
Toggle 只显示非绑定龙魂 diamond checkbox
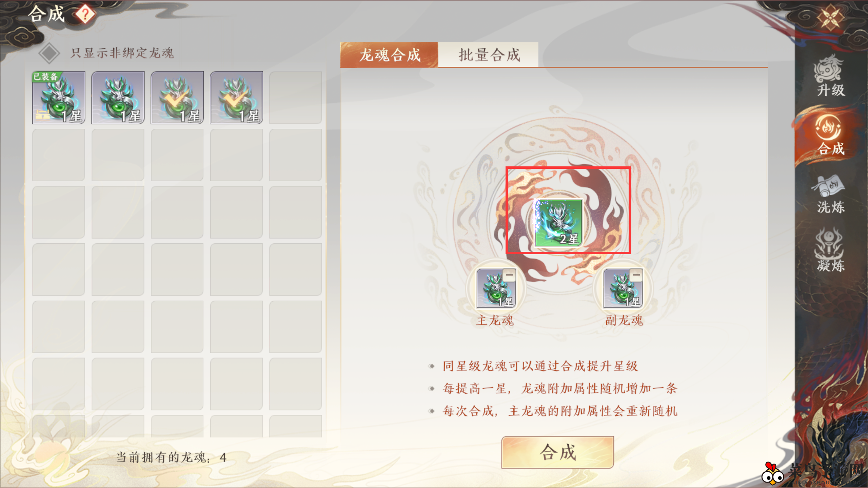coord(49,53)
